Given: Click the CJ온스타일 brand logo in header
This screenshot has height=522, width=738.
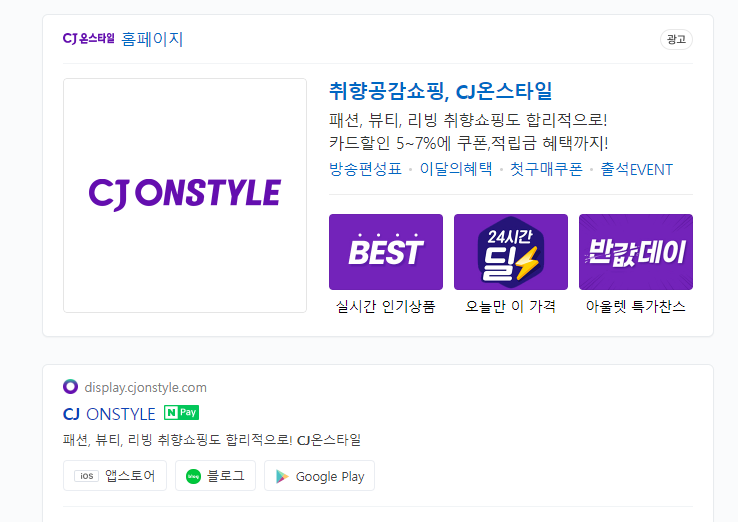Looking at the screenshot, I should coord(88,39).
